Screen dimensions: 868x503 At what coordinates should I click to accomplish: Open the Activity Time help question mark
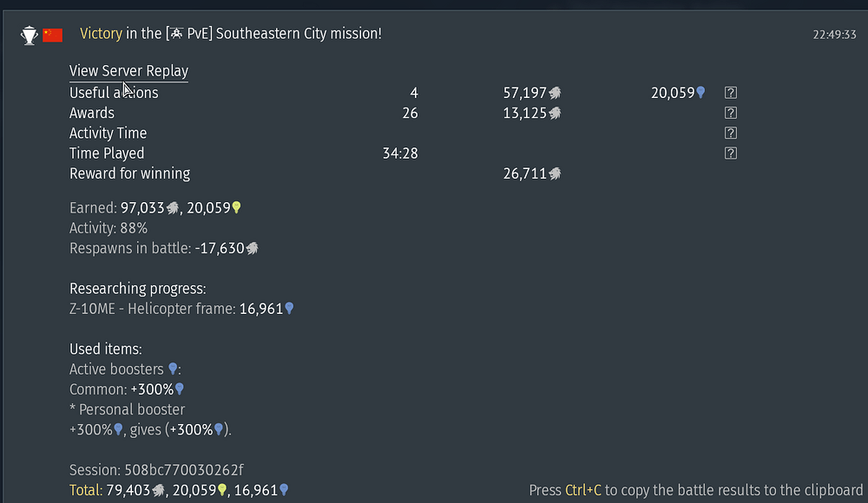point(730,133)
